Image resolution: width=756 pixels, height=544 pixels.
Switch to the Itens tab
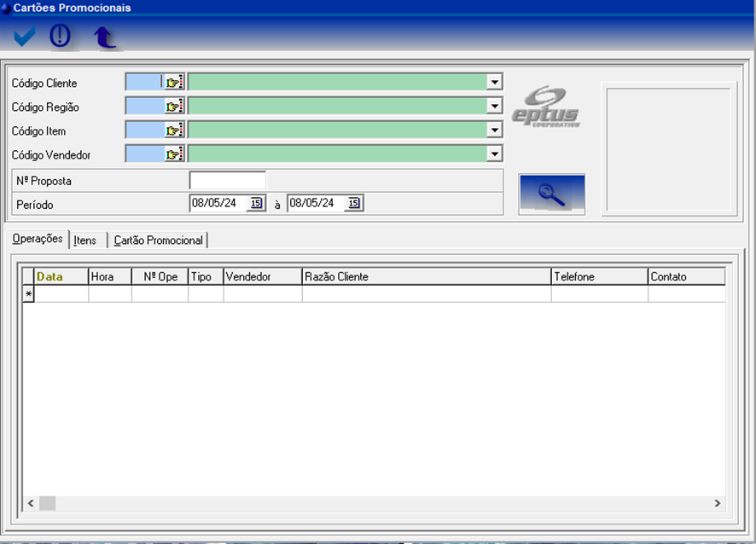point(85,240)
